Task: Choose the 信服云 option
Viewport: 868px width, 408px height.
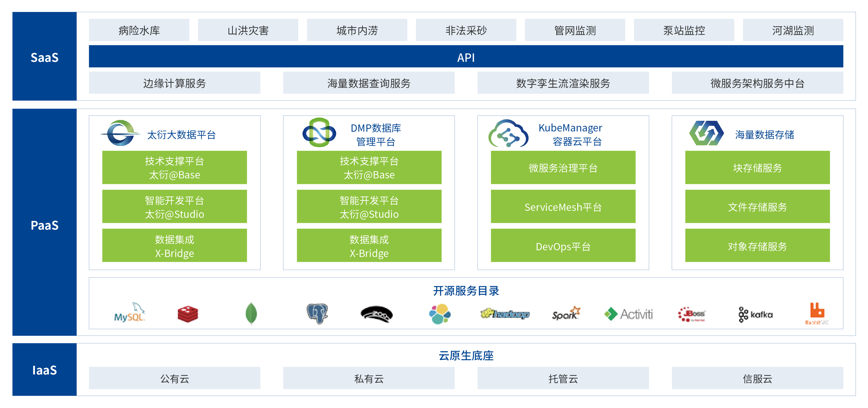Action: click(x=758, y=378)
